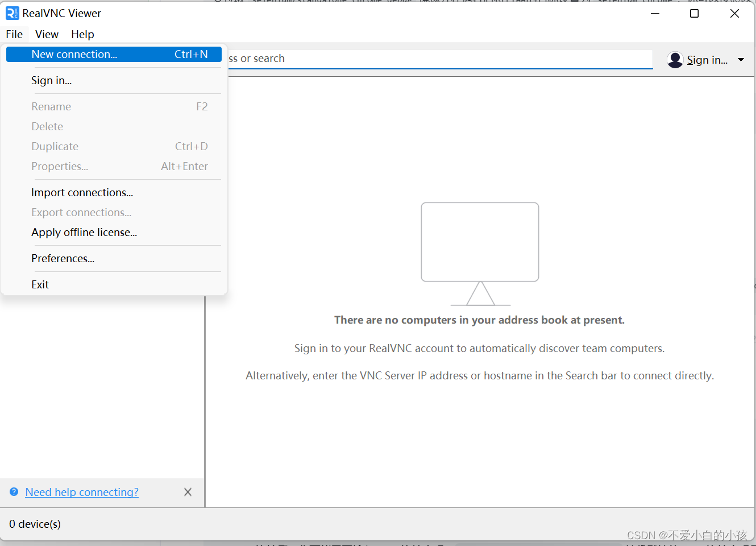Click 'There are no computers' message text
The width and height of the screenshot is (756, 546).
(x=479, y=320)
